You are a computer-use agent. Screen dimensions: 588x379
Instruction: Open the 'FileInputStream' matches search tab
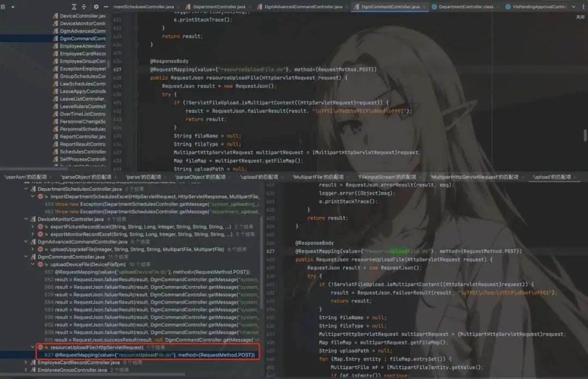pyautogui.click(x=387, y=177)
